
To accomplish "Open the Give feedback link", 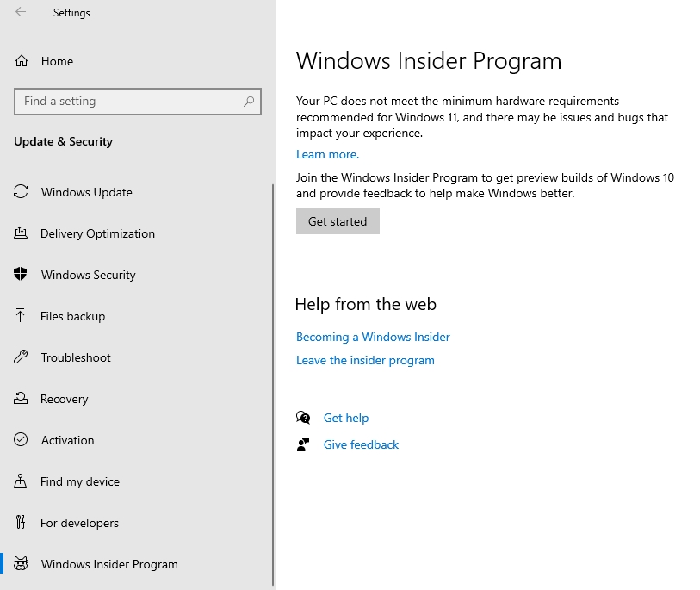I will click(361, 444).
